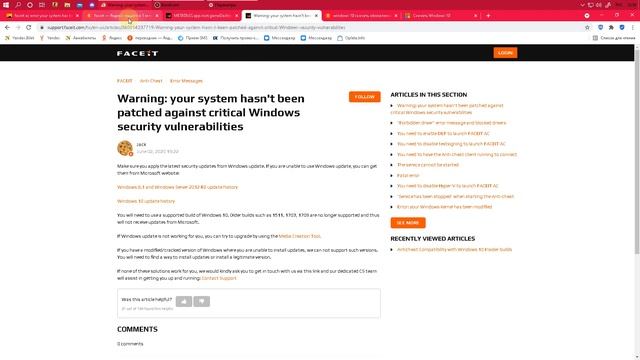640x360 pixels.
Task: Open the Extensions puzzle icon
Action: coord(611,27)
